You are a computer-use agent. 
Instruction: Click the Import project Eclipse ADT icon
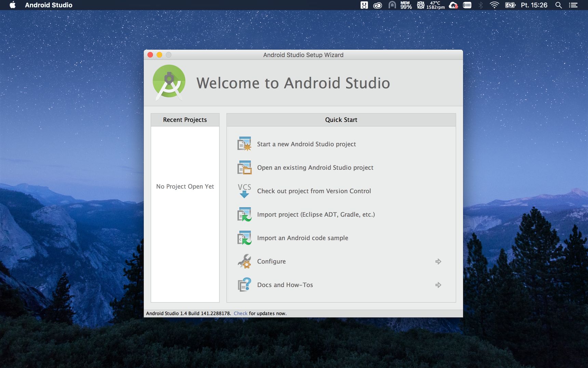click(244, 214)
